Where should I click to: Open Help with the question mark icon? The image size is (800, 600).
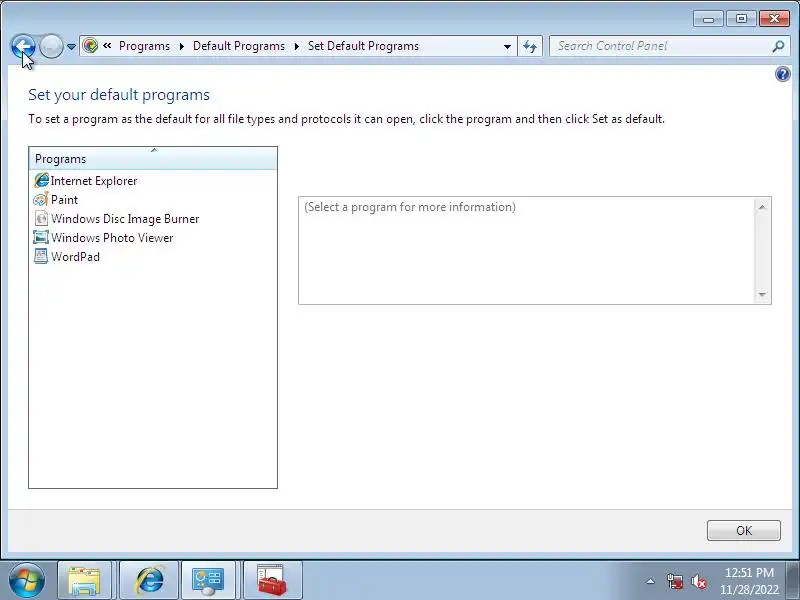(783, 74)
